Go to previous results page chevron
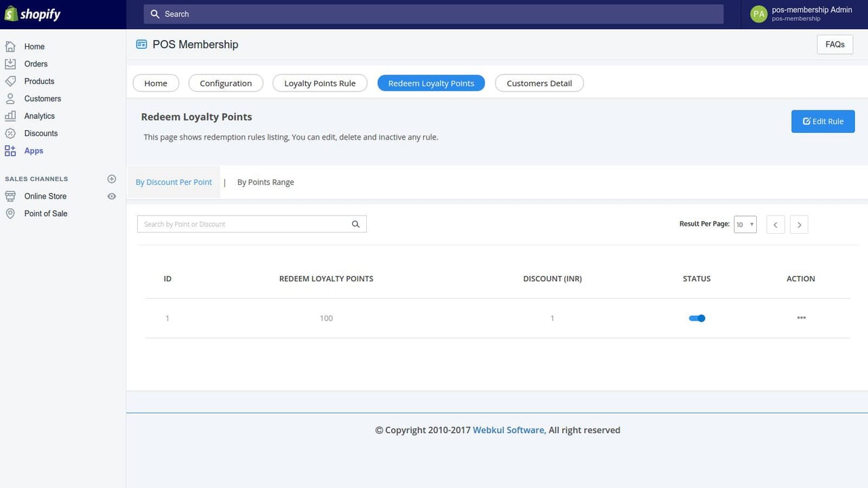The height and width of the screenshot is (488, 868). (776, 224)
